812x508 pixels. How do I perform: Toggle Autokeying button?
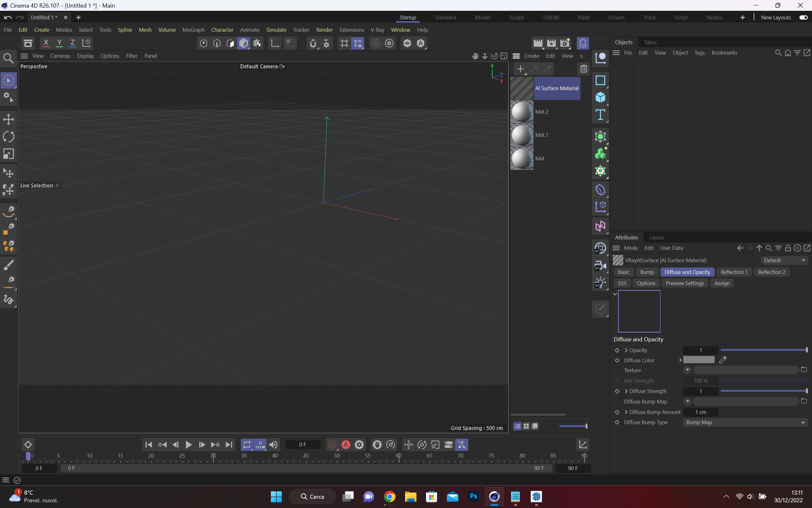346,445
